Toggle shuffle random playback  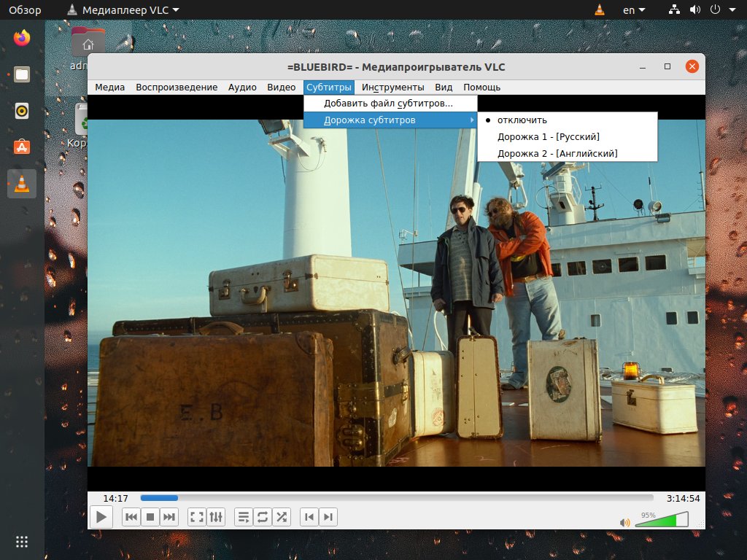[x=282, y=517]
